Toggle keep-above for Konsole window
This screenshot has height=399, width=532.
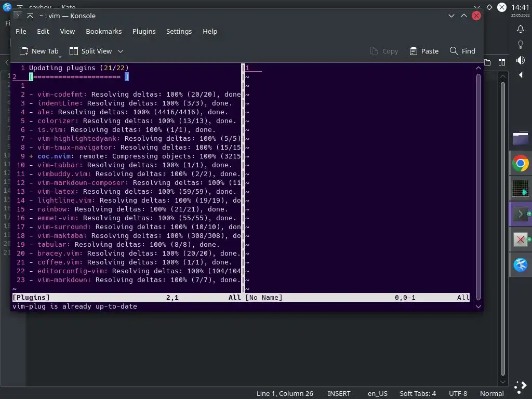pyautogui.click(x=30, y=16)
